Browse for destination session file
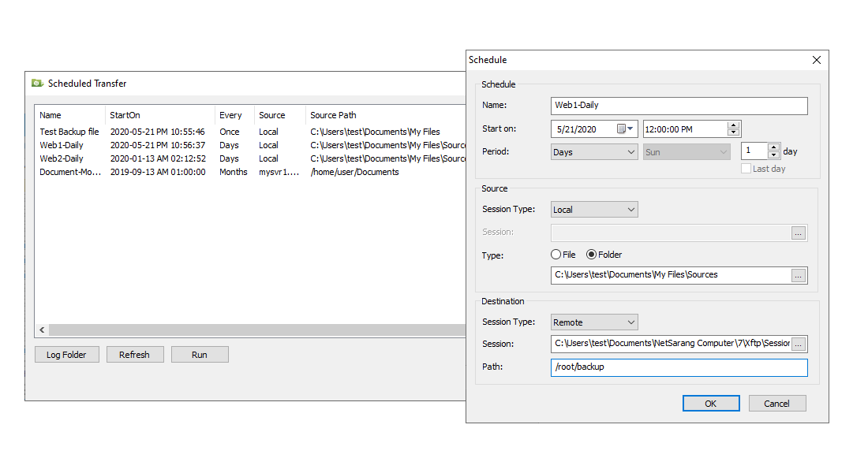Screen dimensions: 868x473 (x=799, y=344)
